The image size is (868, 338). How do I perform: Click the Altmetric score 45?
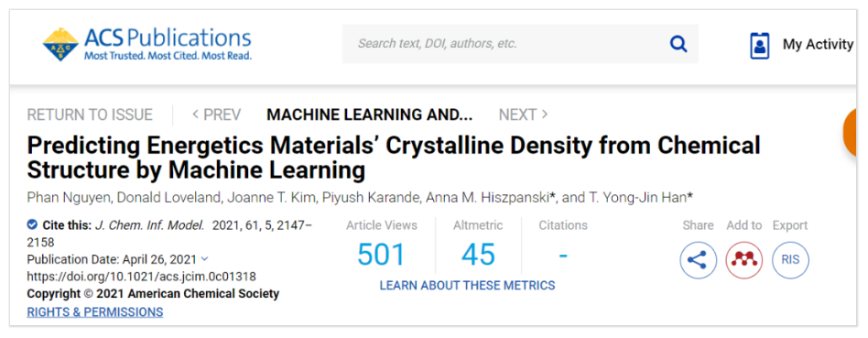coord(478,255)
